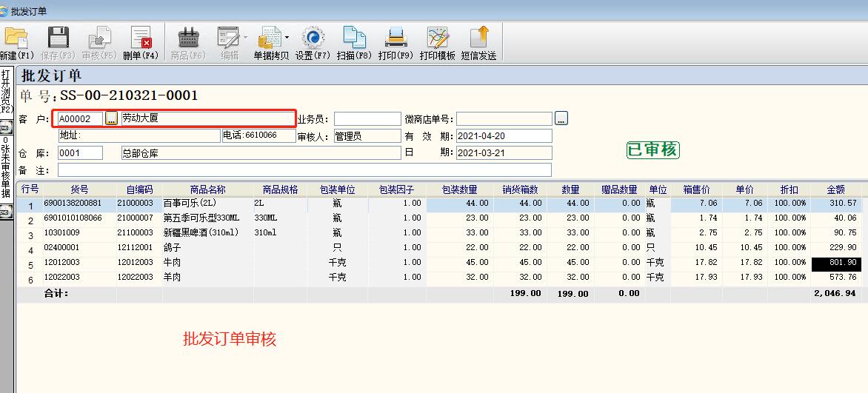This screenshot has height=393, width=868.
Task: Open ellipsis button beside 微商店单号 field
Action: (561, 118)
